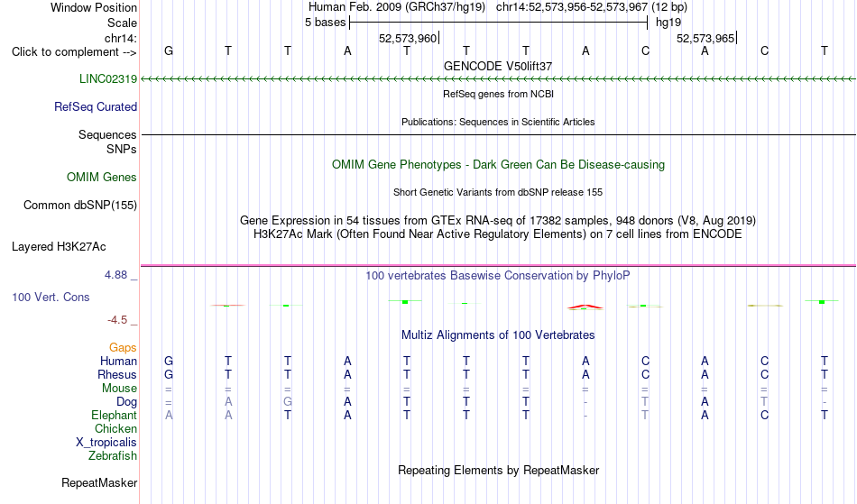
Task: Click the Gaps label in Multiz track
Action: [123, 347]
